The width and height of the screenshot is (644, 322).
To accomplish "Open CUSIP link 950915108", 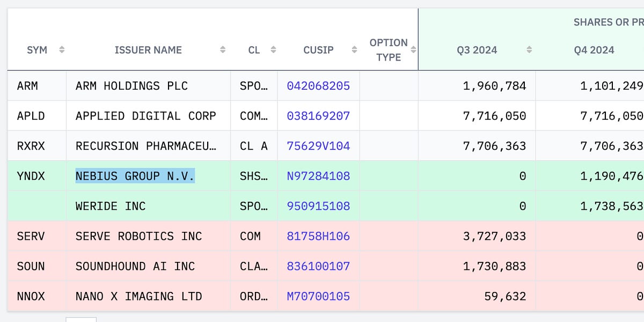I will 318,206.
